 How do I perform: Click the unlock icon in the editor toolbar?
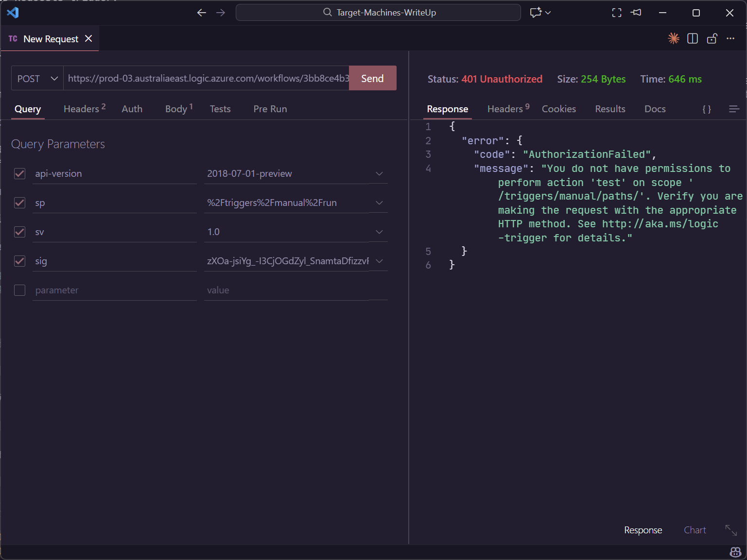(x=712, y=39)
